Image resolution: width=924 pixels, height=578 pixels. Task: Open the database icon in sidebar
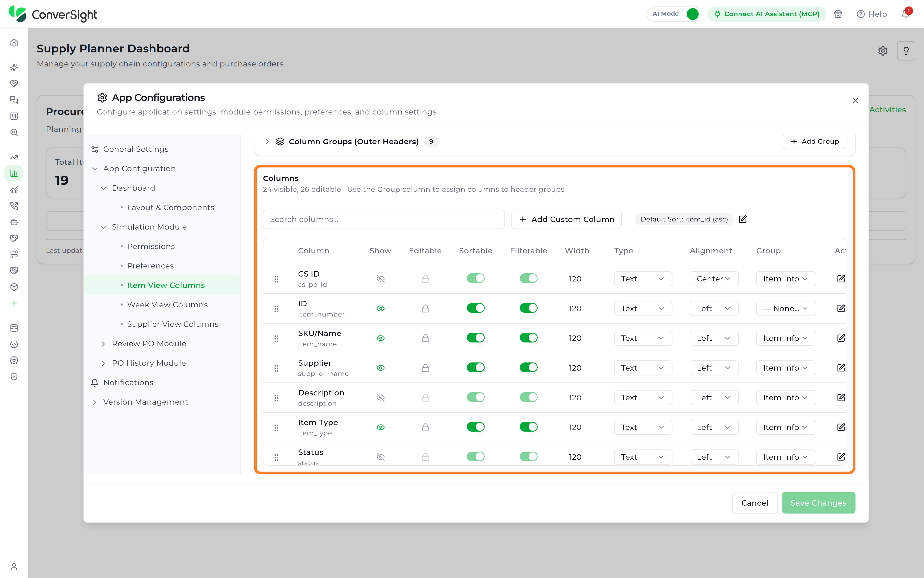14,328
